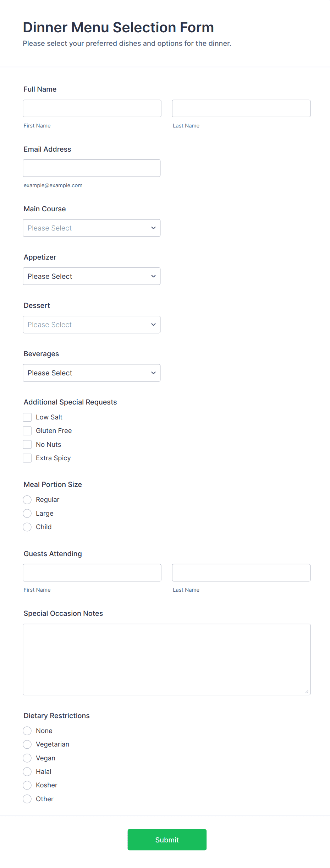Choose the Large portion radio button
This screenshot has height=868, width=330.
point(27,514)
